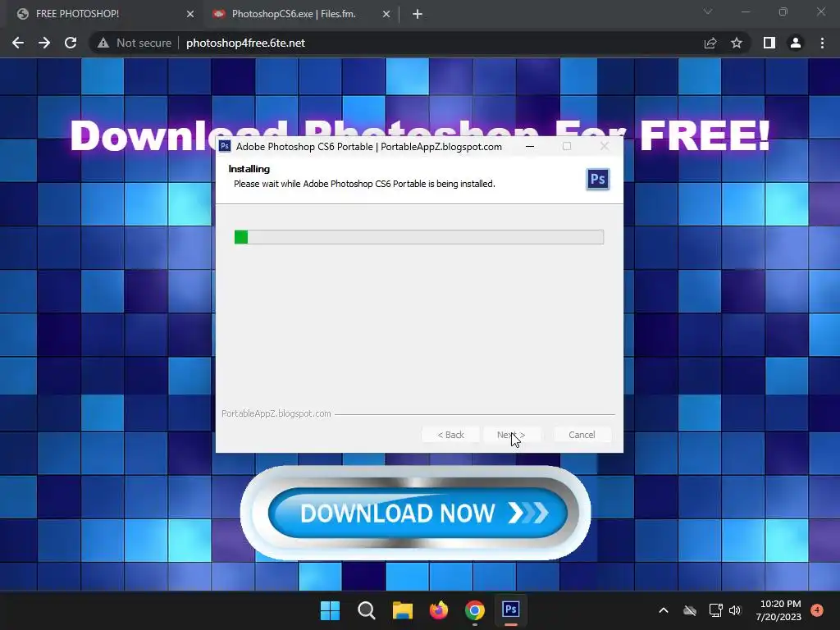Click the "Installing" heading in installer
Viewport: 840px width, 630px height.
(249, 169)
